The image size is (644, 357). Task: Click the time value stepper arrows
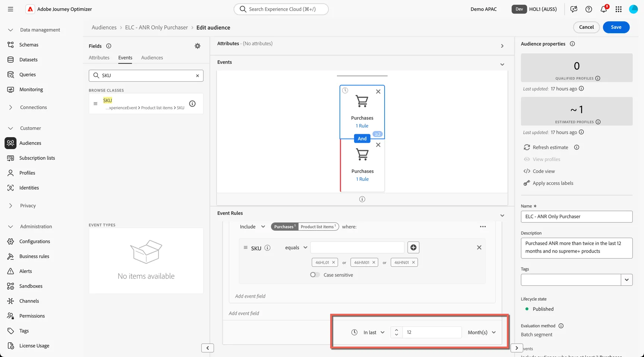pos(396,332)
